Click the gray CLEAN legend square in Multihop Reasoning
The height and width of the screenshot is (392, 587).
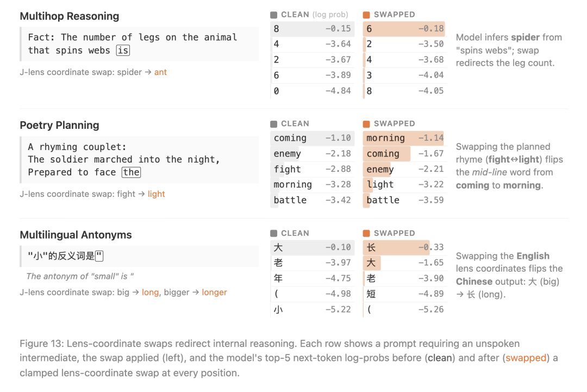tap(273, 15)
